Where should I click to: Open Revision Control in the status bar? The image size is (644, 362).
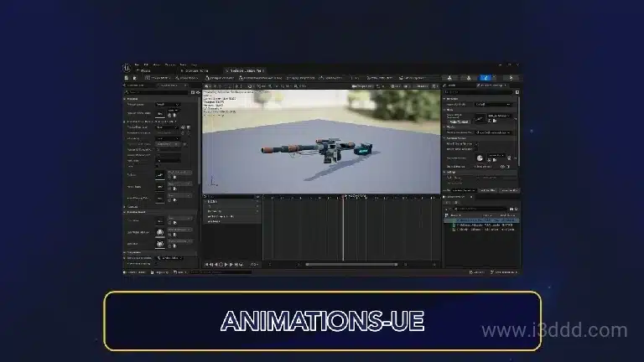[x=504, y=272]
